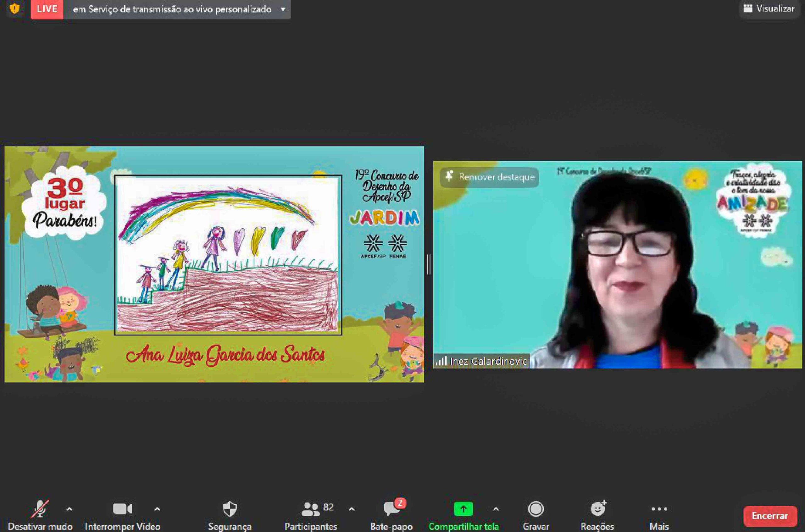Open the Mais three-dots menu
Screen dimensions: 805x532
tap(659, 509)
